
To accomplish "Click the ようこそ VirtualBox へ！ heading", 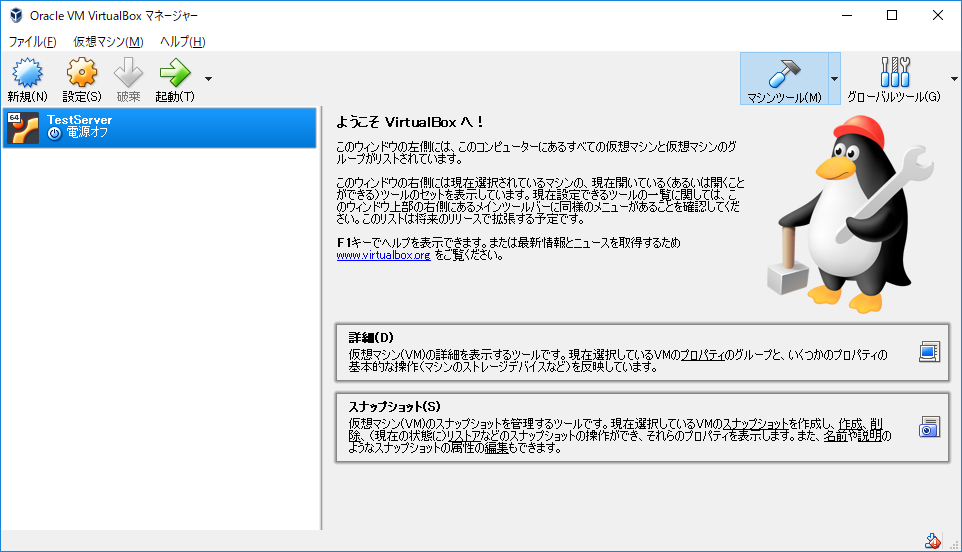I will pyautogui.click(x=410, y=122).
